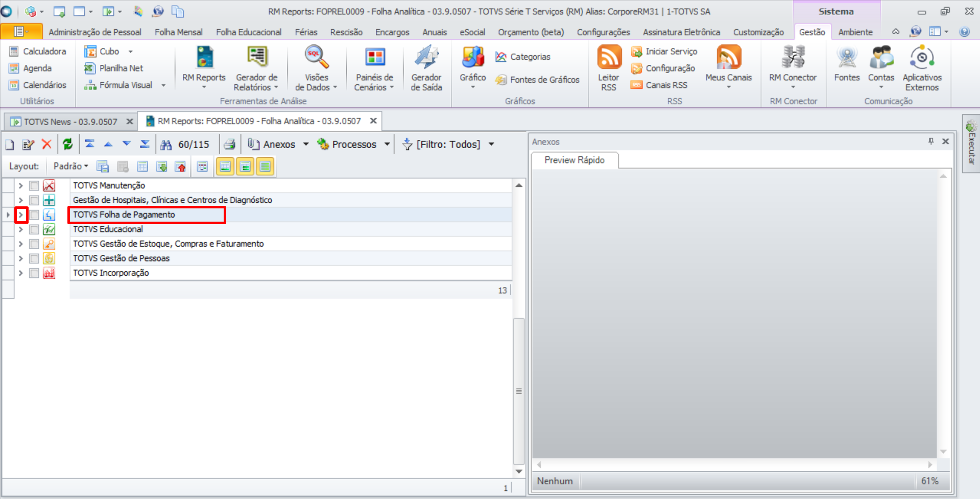This screenshot has height=499, width=980.
Task: Expand the TOTVS Manutenção tree node
Action: (21, 185)
